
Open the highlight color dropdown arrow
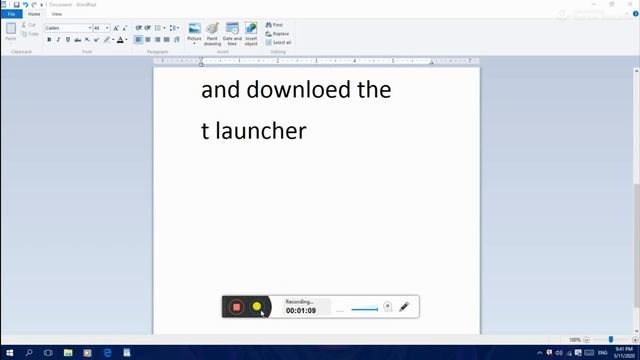[113, 40]
